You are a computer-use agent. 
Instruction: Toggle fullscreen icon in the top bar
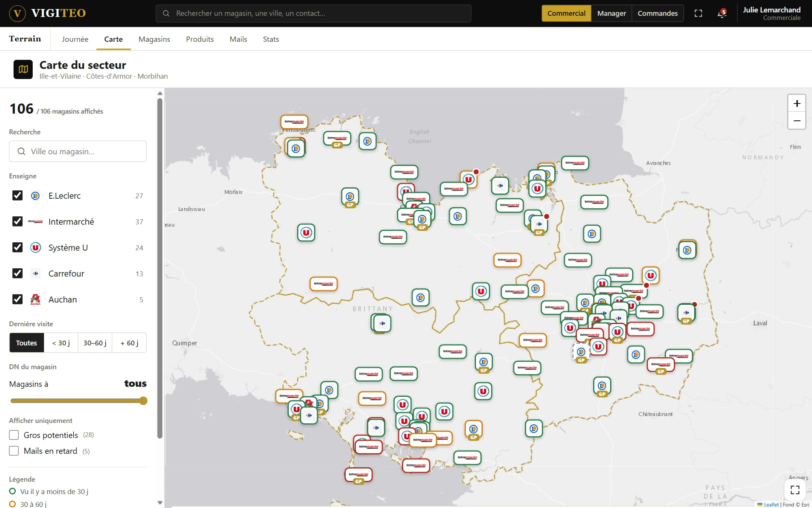pyautogui.click(x=698, y=14)
